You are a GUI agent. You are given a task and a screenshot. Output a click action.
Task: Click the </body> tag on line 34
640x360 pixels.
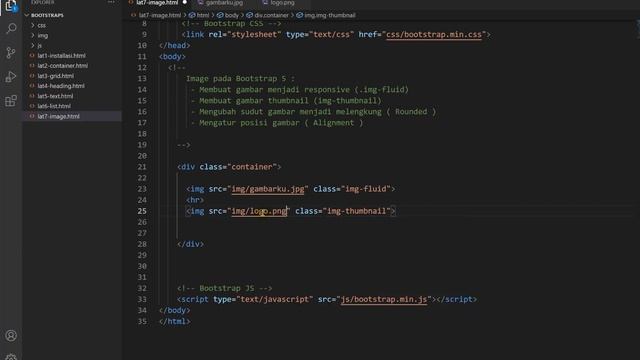(x=174, y=310)
